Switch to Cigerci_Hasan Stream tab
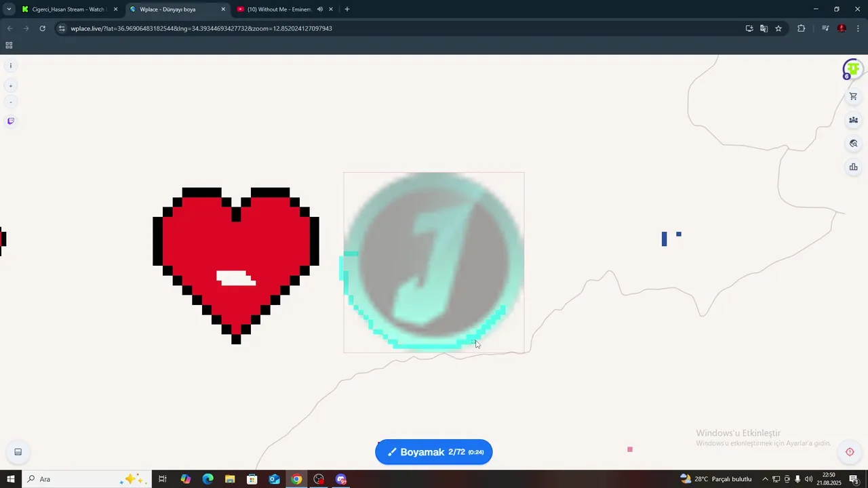The width and height of the screenshot is (868, 488). pos(68,9)
